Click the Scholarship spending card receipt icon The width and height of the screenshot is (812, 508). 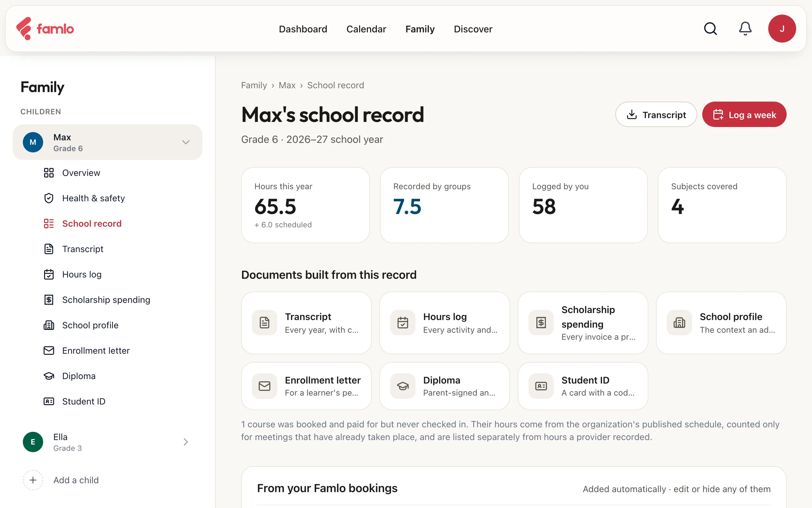541,323
